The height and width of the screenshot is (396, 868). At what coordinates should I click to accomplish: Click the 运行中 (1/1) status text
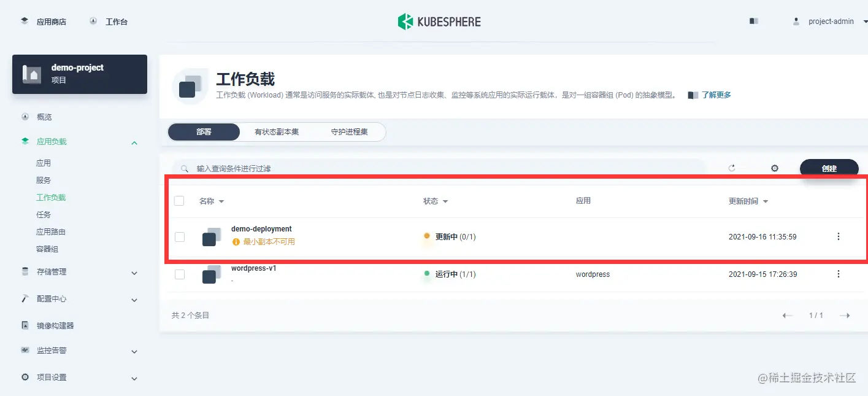pos(456,274)
